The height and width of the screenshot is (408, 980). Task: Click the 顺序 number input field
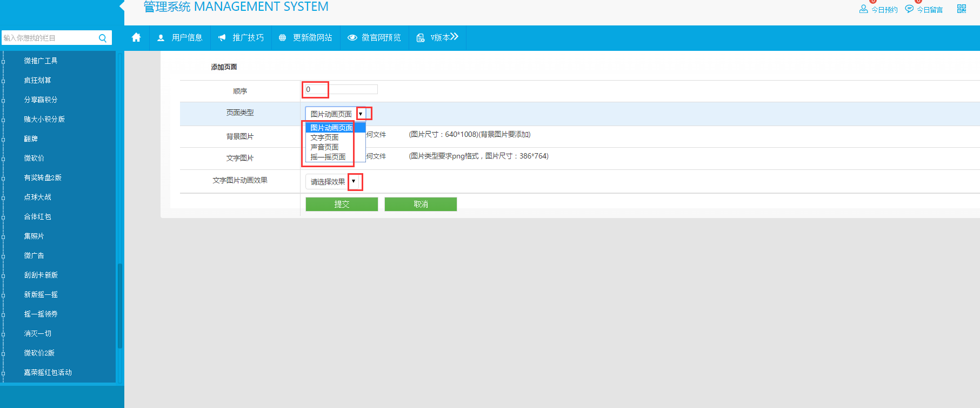341,89
